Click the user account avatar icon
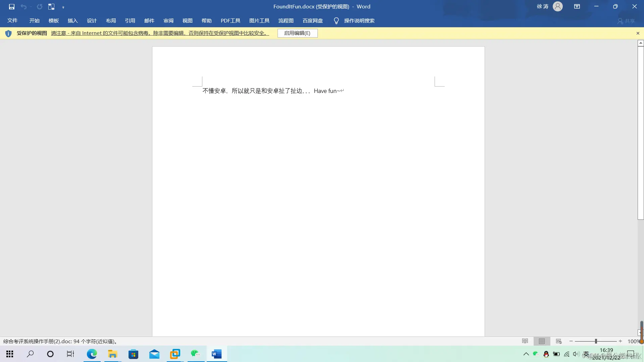Viewport: 644px width, 362px height. tap(558, 6)
